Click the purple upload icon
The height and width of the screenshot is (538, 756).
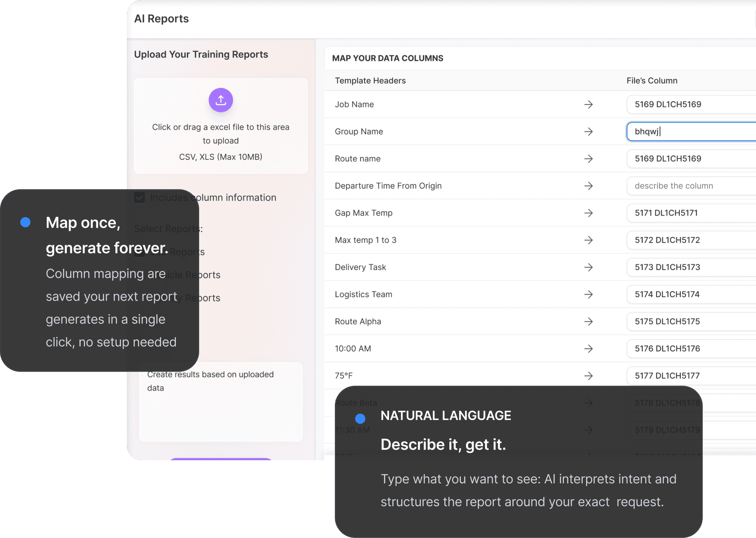(221, 100)
